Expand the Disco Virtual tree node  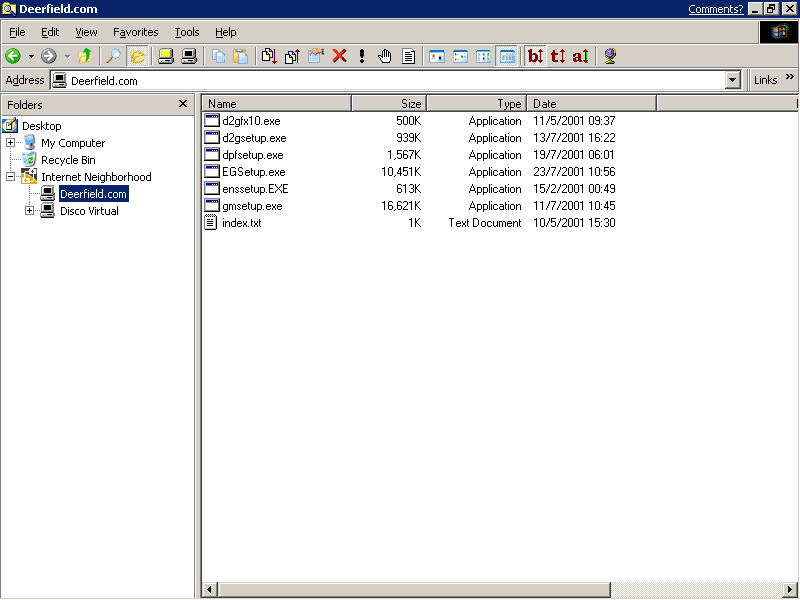pyautogui.click(x=30, y=211)
